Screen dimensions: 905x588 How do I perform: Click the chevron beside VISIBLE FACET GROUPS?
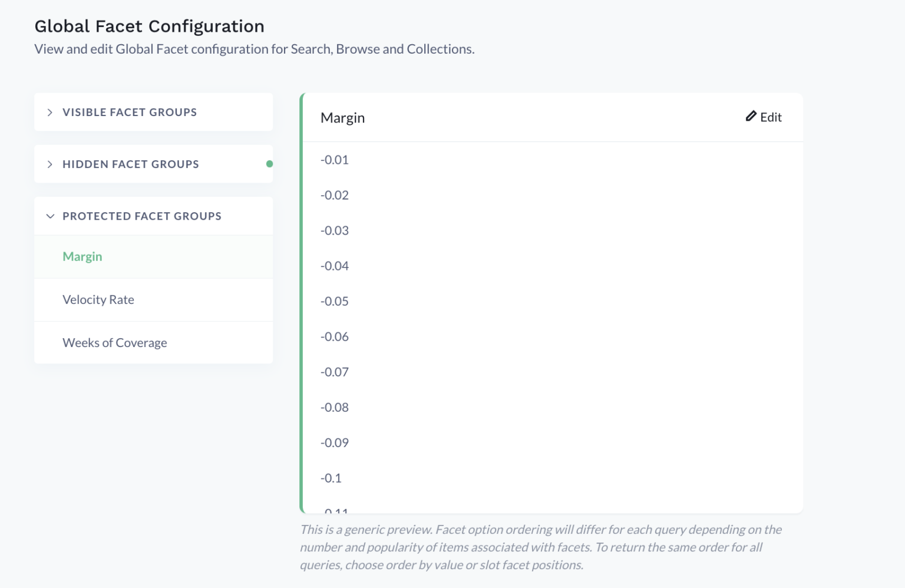point(49,112)
